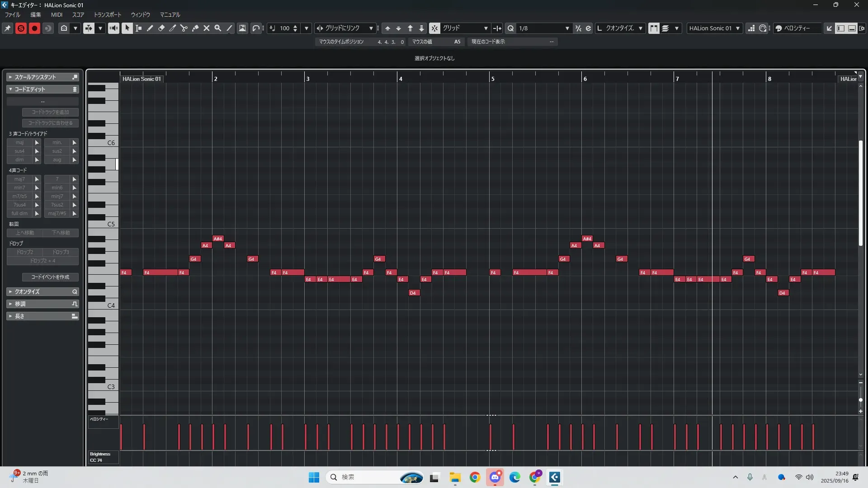Select the Glue tool
This screenshot has width=868, height=488.
(195, 28)
